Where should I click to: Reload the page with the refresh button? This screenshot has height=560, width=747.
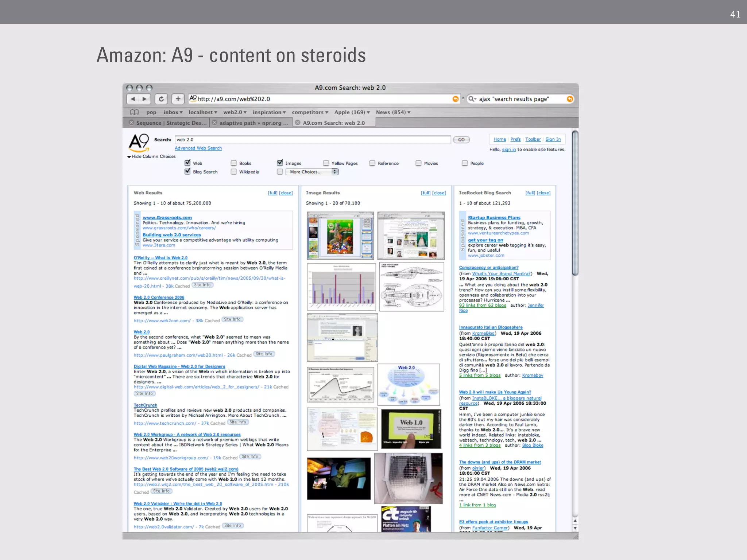(x=161, y=99)
